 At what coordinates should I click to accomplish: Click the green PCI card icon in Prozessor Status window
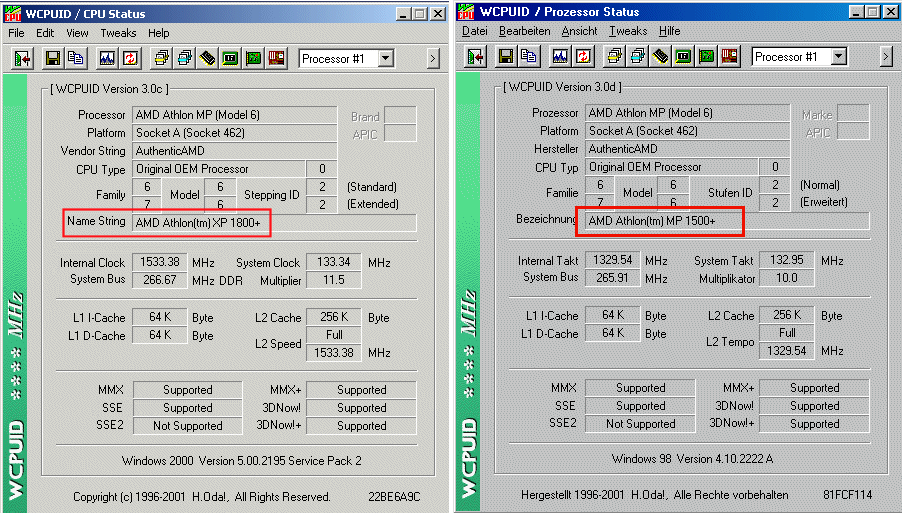tap(706, 56)
